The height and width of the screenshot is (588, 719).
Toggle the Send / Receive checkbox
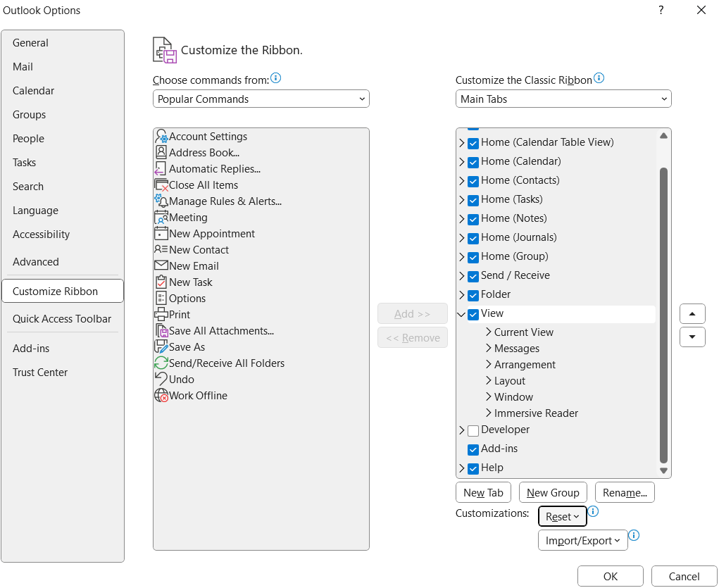473,276
